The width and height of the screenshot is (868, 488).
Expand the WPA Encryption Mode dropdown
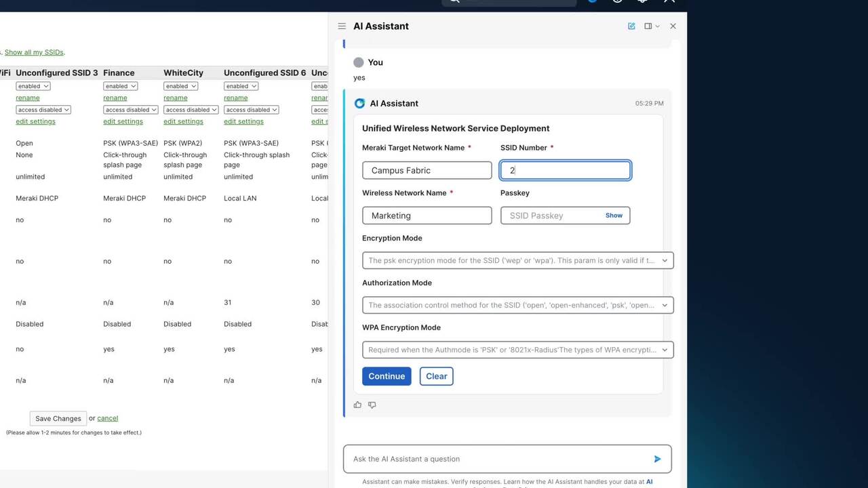(518, 350)
